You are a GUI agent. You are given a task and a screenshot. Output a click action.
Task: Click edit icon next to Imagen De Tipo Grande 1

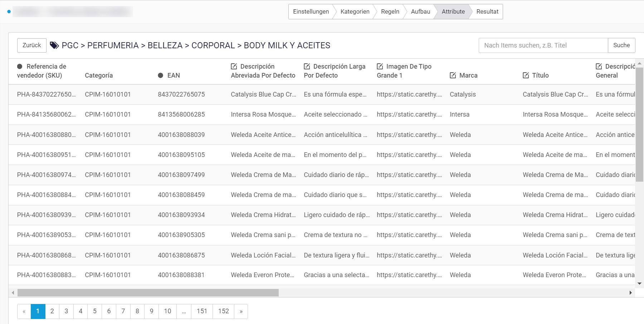(380, 67)
